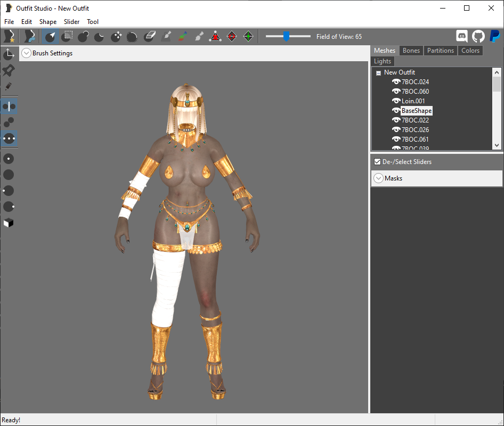The width and height of the screenshot is (504, 426).
Task: Select the Deflate brush tool
Action: [99, 37]
